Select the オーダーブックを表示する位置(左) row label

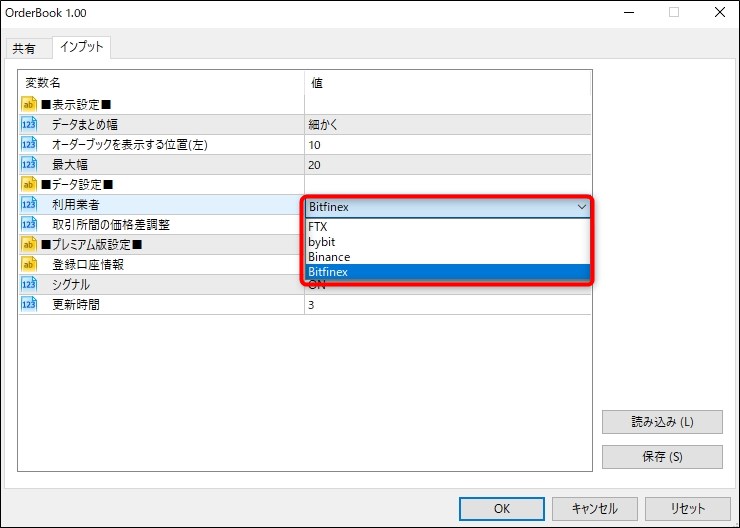click(x=130, y=144)
